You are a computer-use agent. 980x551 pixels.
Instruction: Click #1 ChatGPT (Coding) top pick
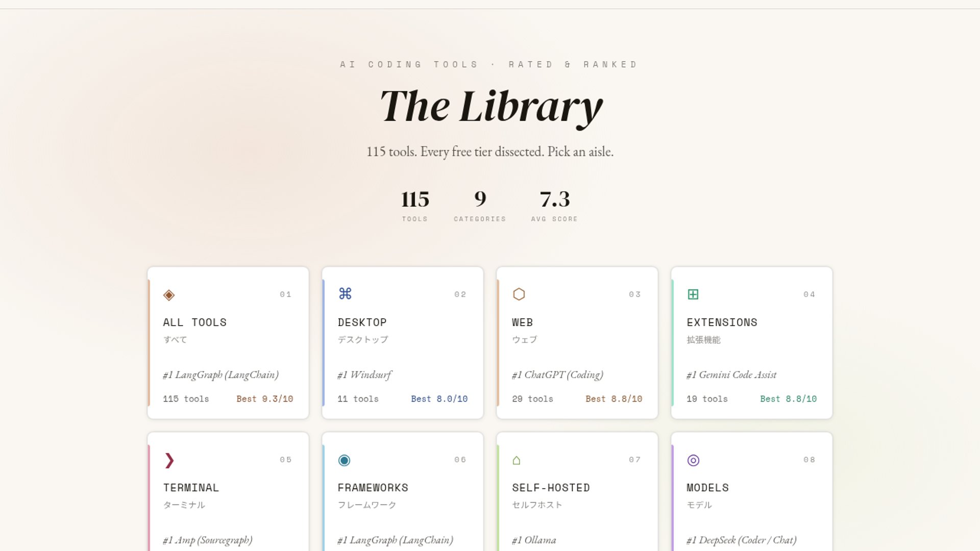point(557,375)
